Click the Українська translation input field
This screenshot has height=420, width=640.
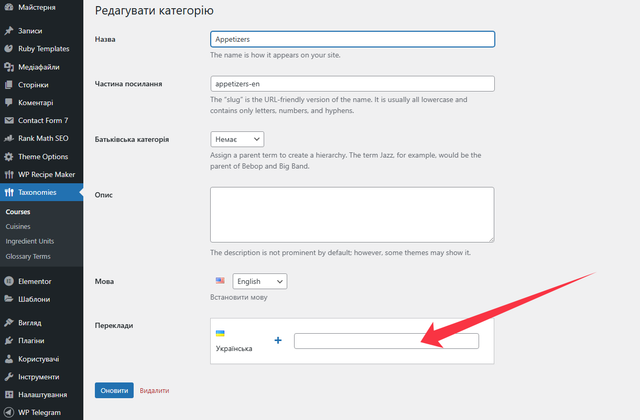387,341
